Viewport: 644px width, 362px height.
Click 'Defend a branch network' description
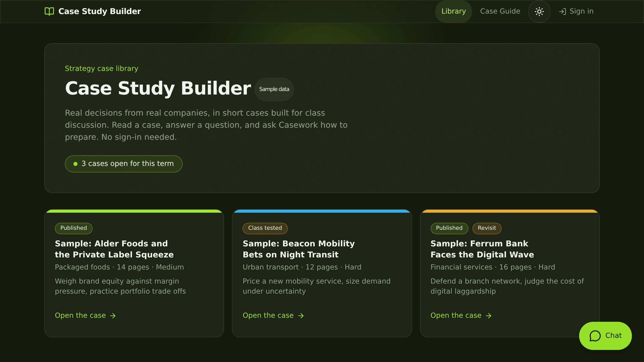coord(507,286)
